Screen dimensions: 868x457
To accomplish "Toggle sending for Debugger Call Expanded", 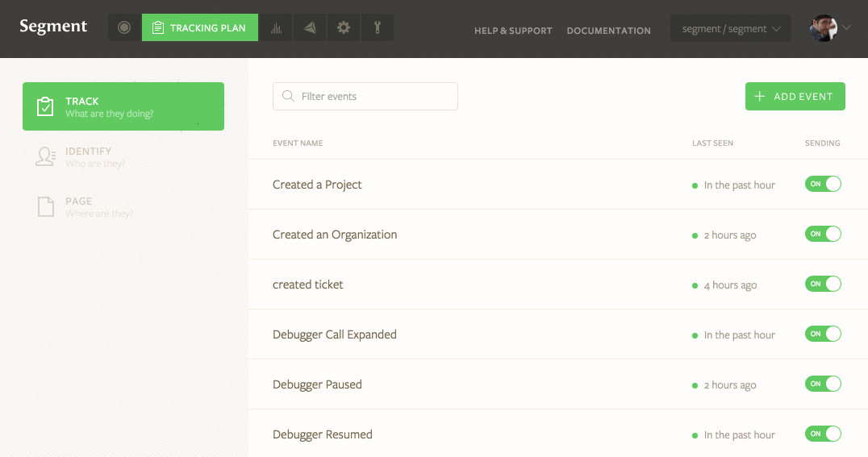I will [823, 334].
